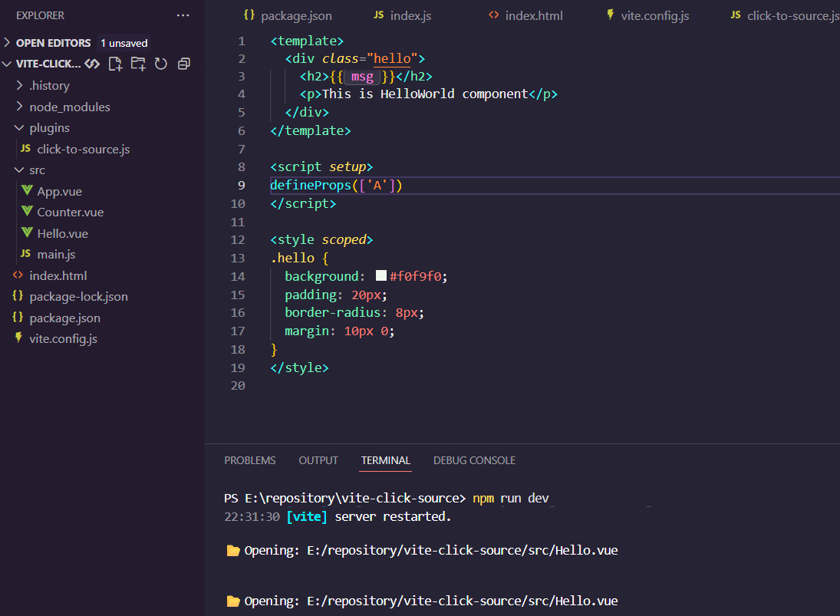This screenshot has width=840, height=616.
Task: Click the code icon beside VITE-CLICK title
Action: coord(92,64)
